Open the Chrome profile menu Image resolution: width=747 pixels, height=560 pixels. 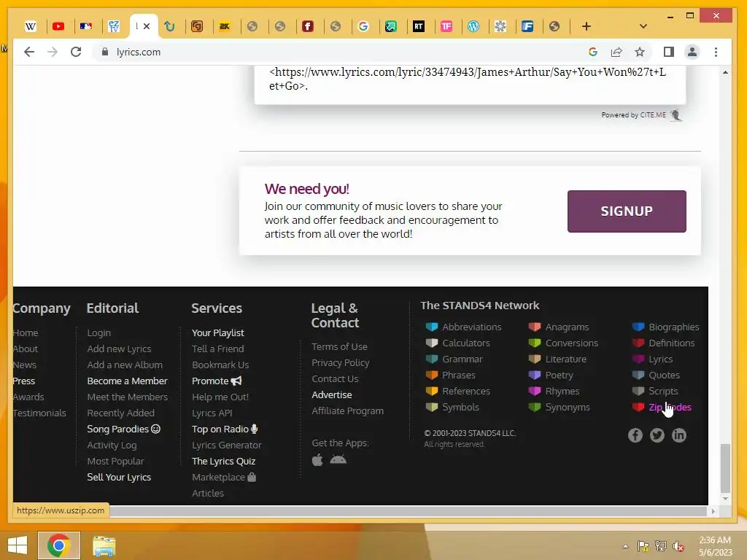click(x=692, y=52)
